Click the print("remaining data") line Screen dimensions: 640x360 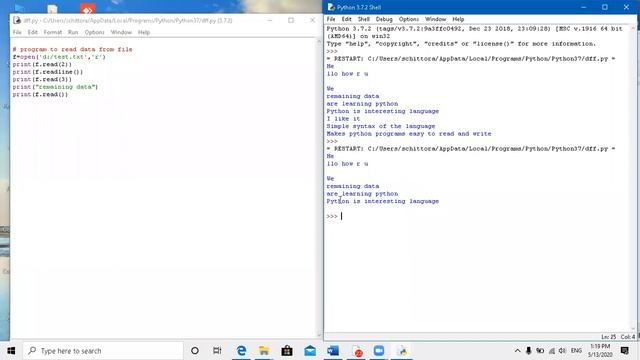(55, 87)
